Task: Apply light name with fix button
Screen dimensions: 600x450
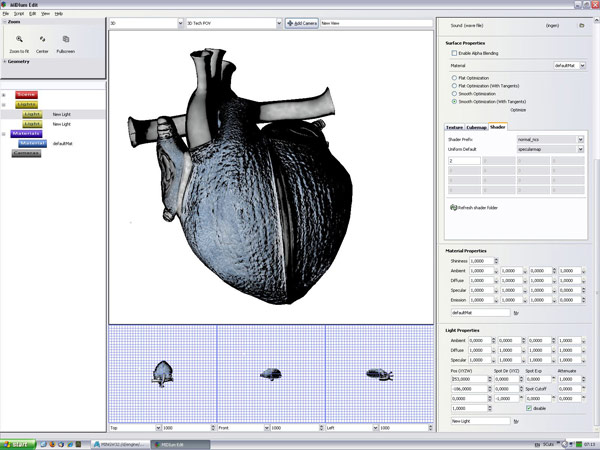Action: 516,421
